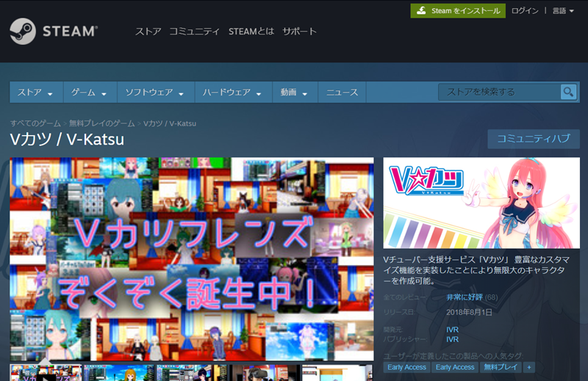This screenshot has height=381, width=588.
Task: Click the Steam logo icon
Action: click(x=23, y=32)
